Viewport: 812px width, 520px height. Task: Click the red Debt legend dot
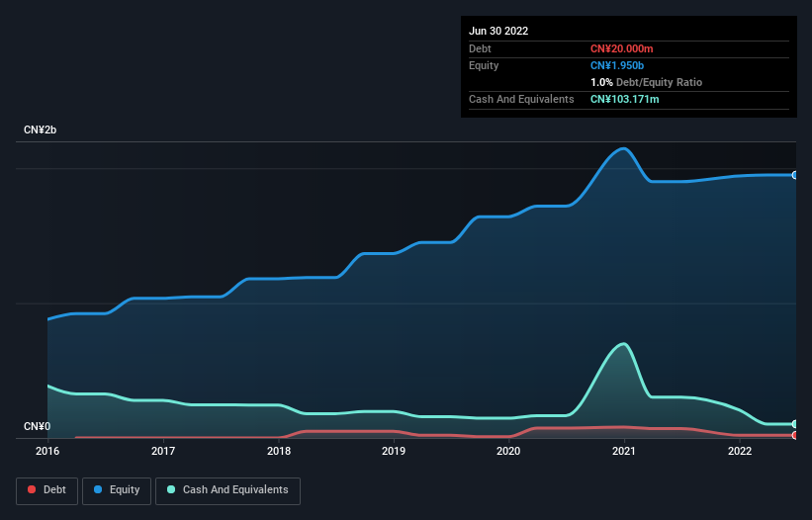(32, 489)
